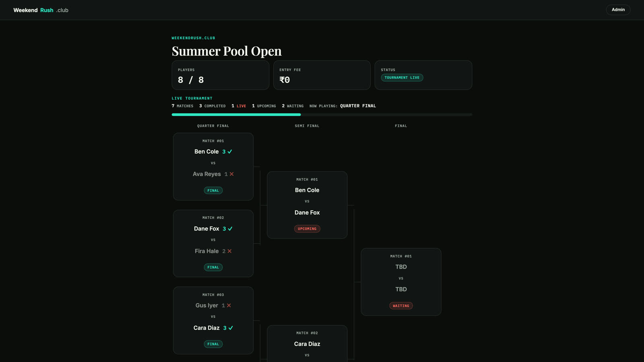Click Ben Cole in quarter final match #01
The height and width of the screenshot is (362, 644).
(206, 152)
